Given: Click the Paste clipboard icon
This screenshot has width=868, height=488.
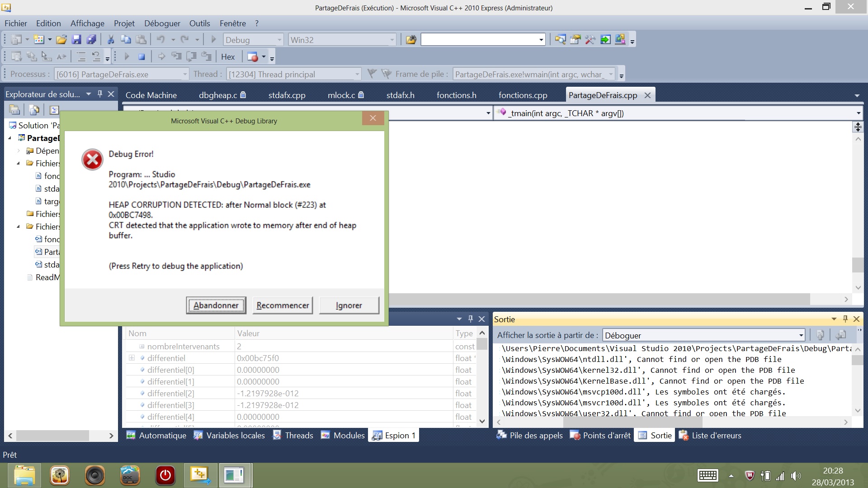Looking at the screenshot, I should click(141, 40).
